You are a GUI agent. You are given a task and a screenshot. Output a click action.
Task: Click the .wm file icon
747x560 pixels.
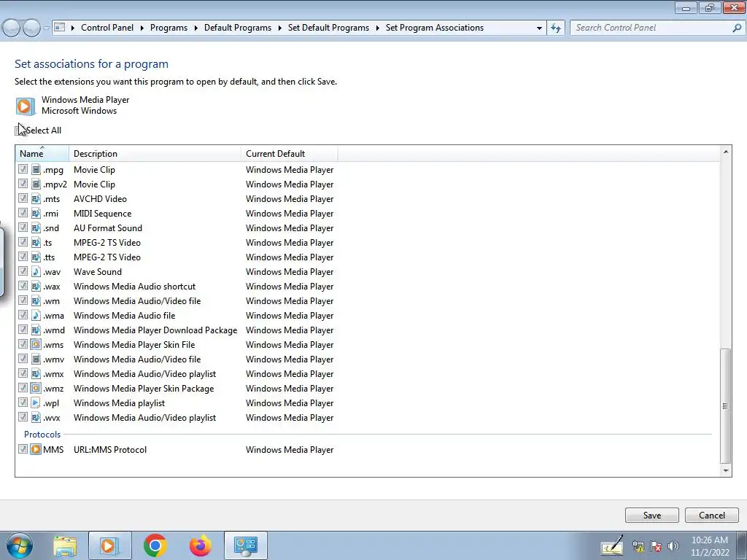[36, 301]
